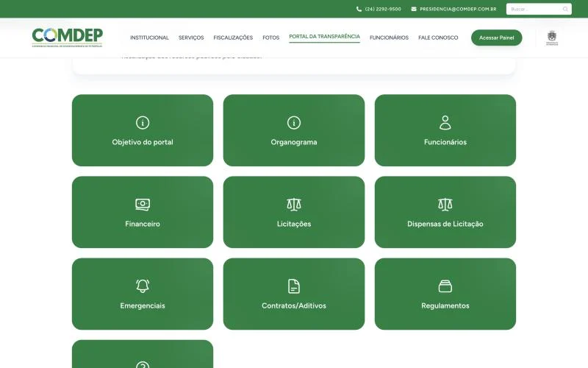Click the COMDEP logo
The height and width of the screenshot is (368, 588).
(x=67, y=38)
